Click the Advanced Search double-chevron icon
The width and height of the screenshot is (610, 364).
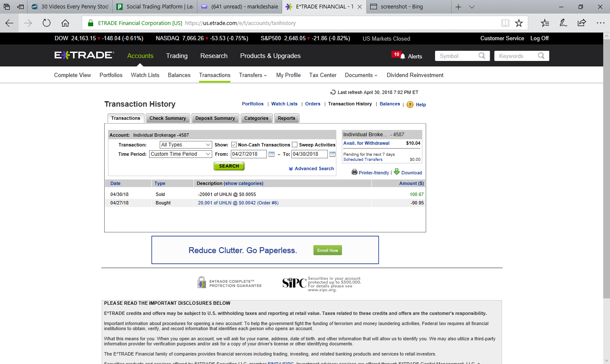[291, 169]
